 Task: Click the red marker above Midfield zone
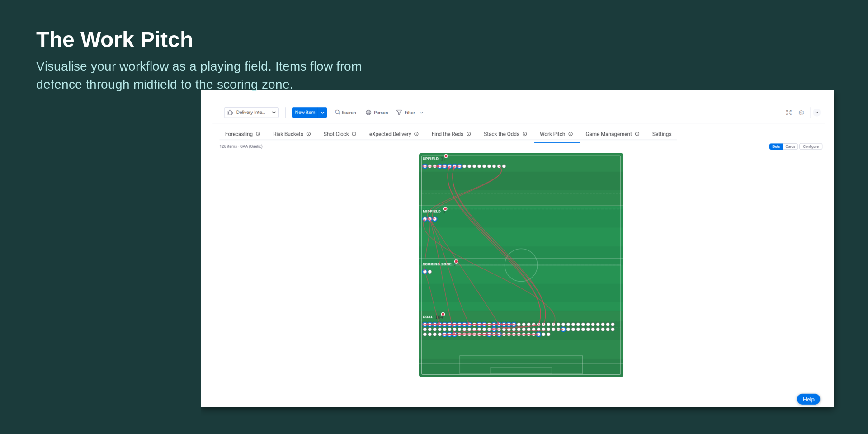[445, 209]
